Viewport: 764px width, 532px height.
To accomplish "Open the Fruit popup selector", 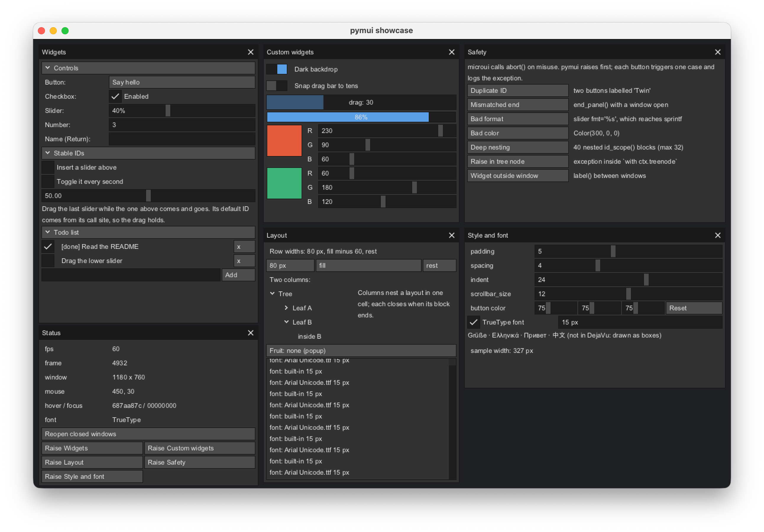I will pyautogui.click(x=361, y=351).
